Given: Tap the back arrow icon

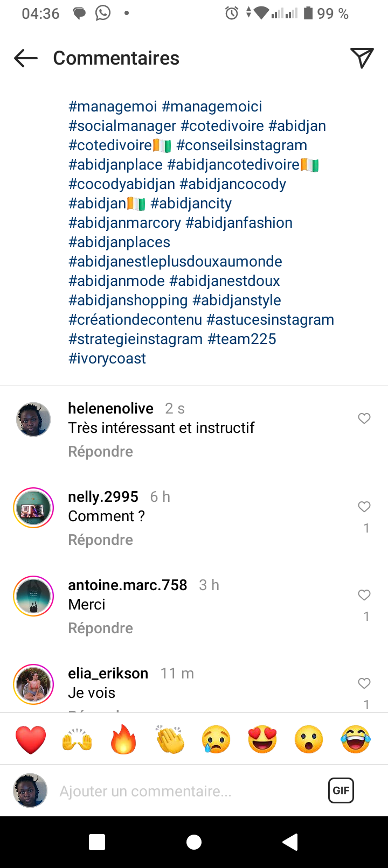Looking at the screenshot, I should (26, 58).
